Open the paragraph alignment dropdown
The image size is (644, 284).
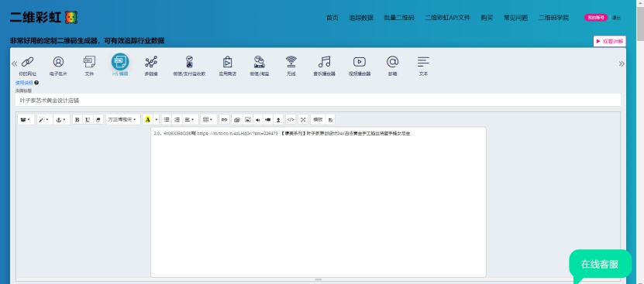coord(190,119)
